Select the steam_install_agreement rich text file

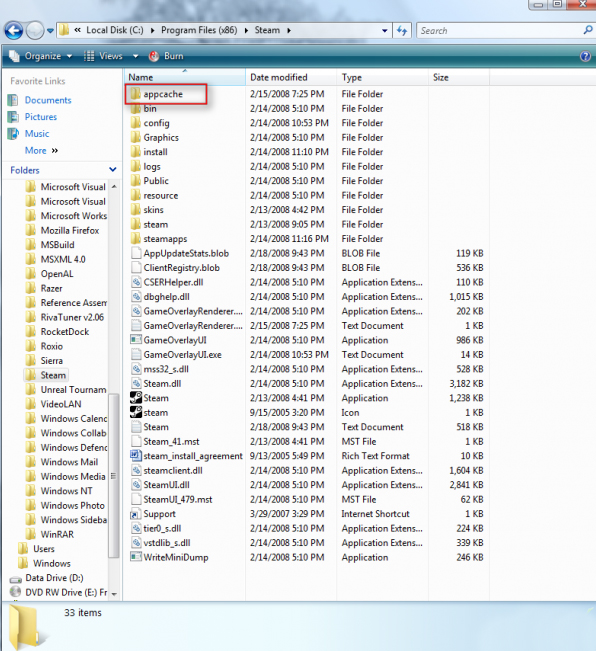click(186, 456)
